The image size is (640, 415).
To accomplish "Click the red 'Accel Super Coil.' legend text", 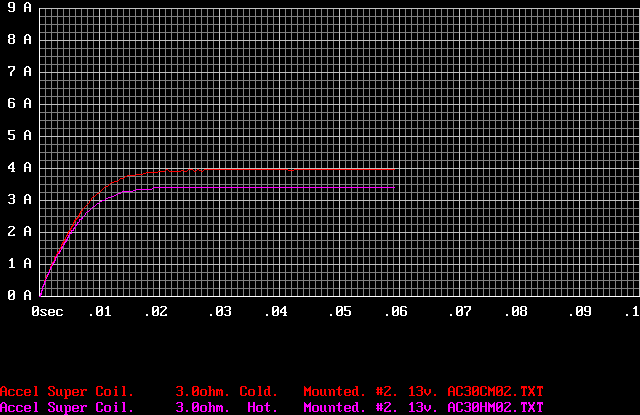I will pyautogui.click(x=67, y=392).
